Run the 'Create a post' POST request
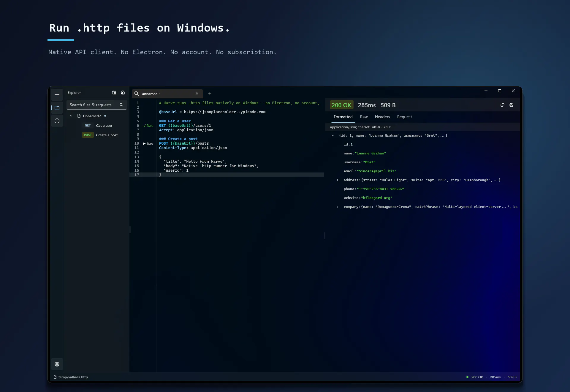570x392 pixels. pyautogui.click(x=148, y=144)
